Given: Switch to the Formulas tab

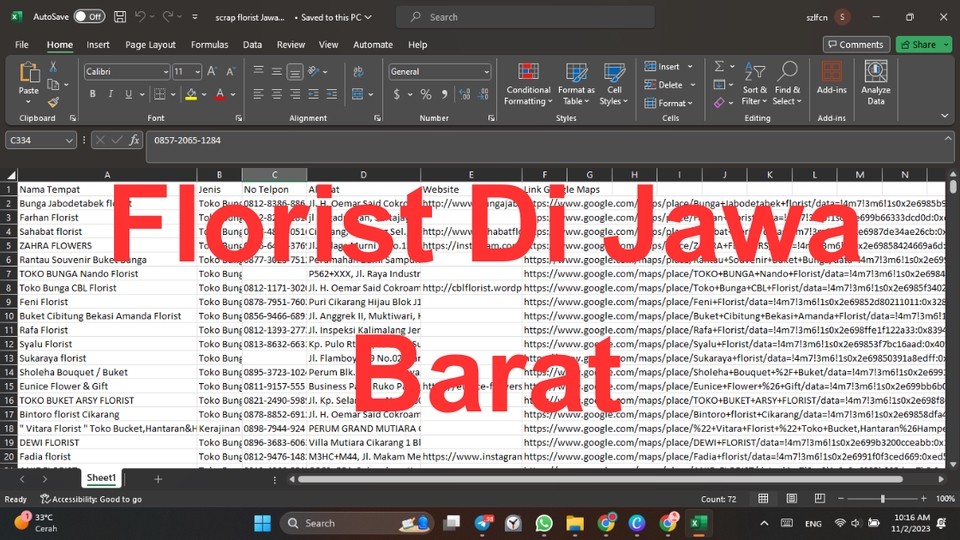Looking at the screenshot, I should [x=209, y=45].
